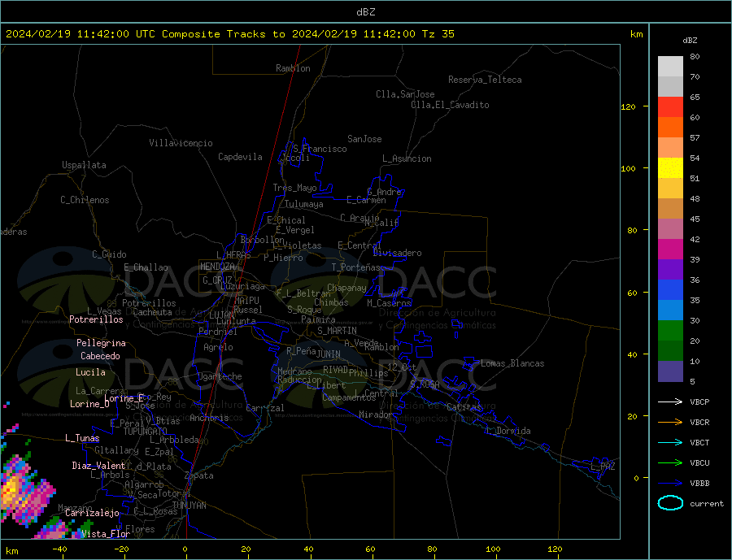Click the E_Challao label
Viewport: 732px width, 560px height.
click(146, 268)
